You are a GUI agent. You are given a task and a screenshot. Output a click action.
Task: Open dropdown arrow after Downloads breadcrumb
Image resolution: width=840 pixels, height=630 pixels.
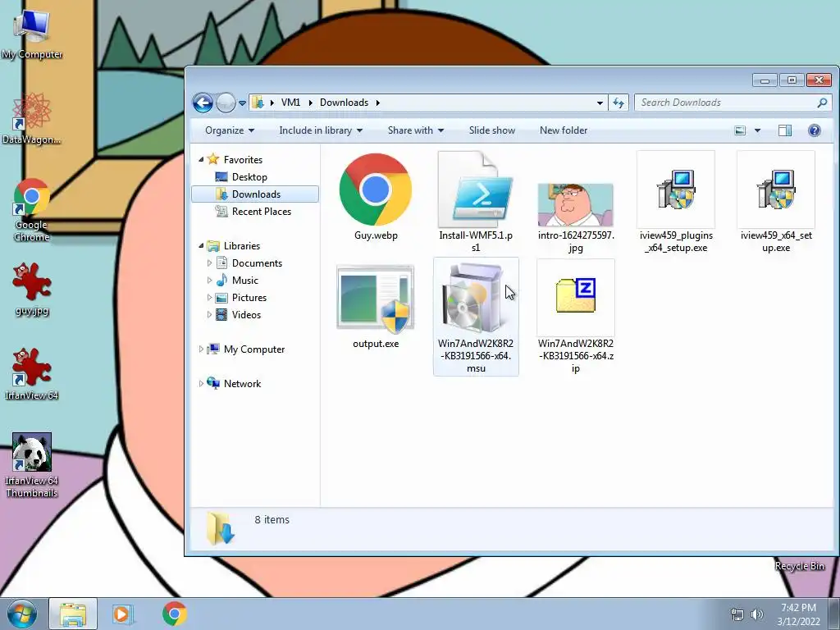coord(377,103)
